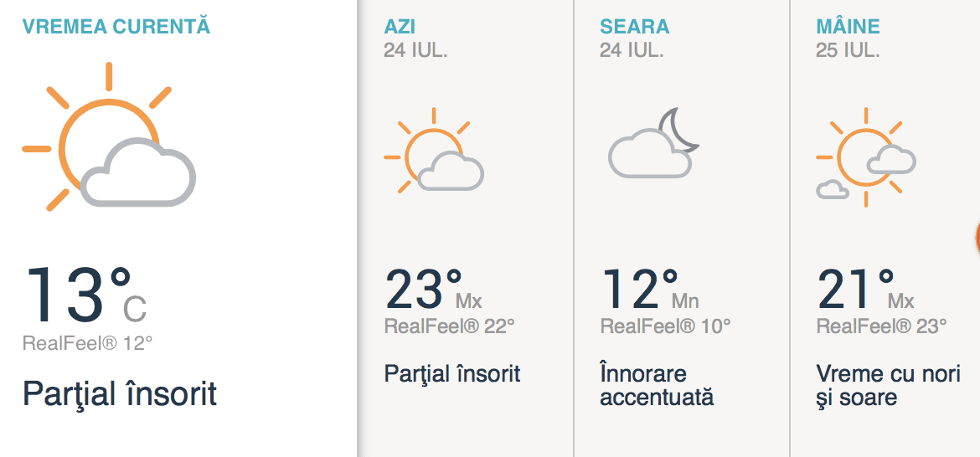Click the RealFeel® 12° current reading
This screenshot has width=980, height=457.
[x=88, y=343]
